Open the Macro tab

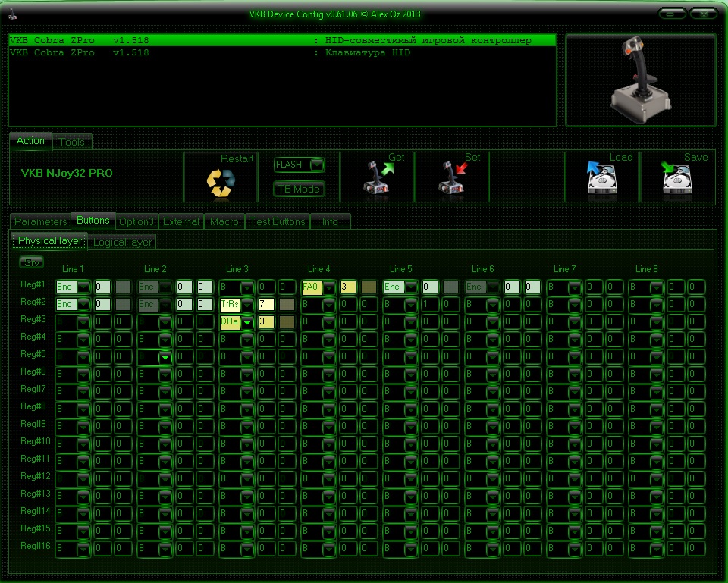[x=224, y=221]
